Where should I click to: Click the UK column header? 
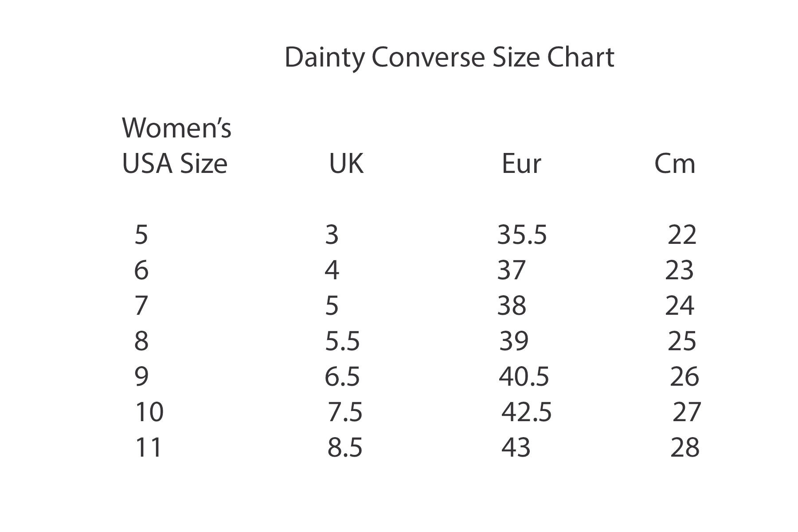point(346,163)
